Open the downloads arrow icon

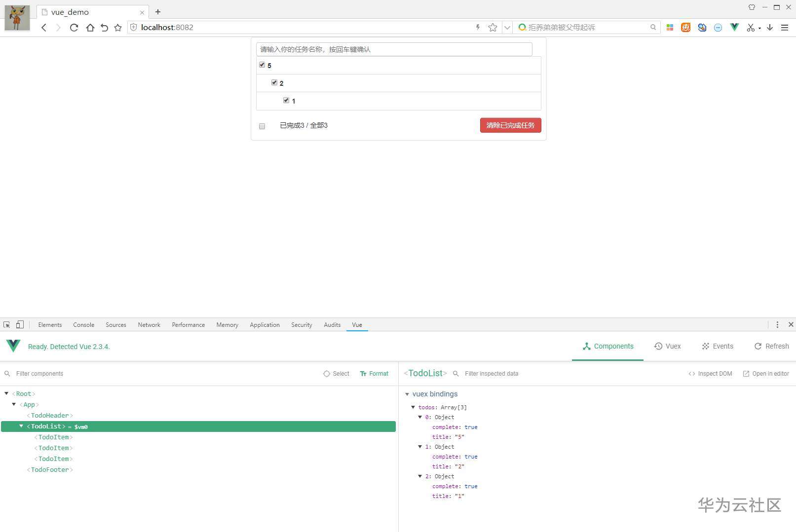click(770, 28)
